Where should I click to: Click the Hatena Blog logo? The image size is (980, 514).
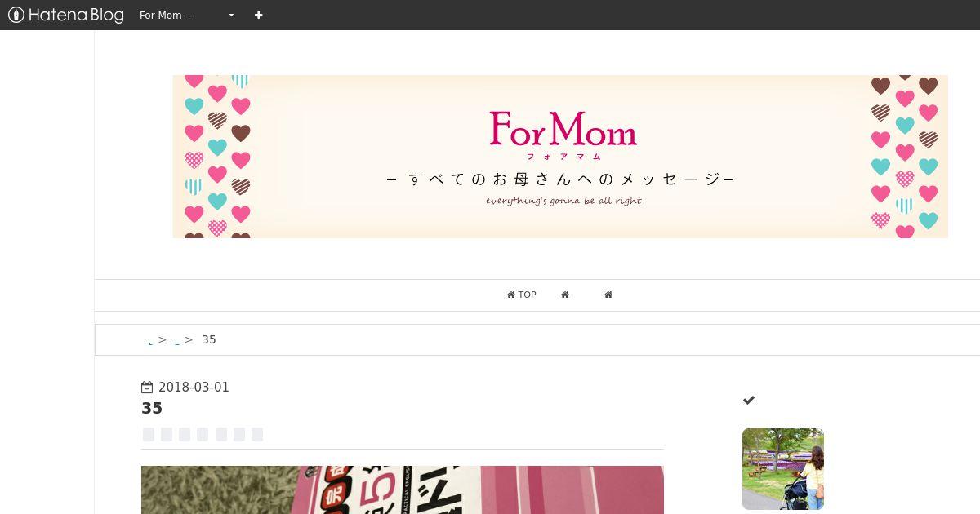tap(65, 15)
